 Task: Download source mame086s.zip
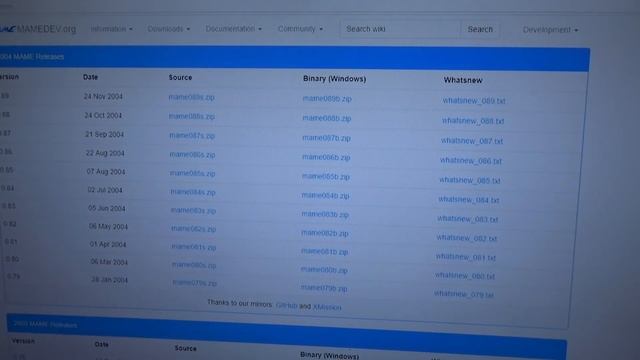(192, 155)
